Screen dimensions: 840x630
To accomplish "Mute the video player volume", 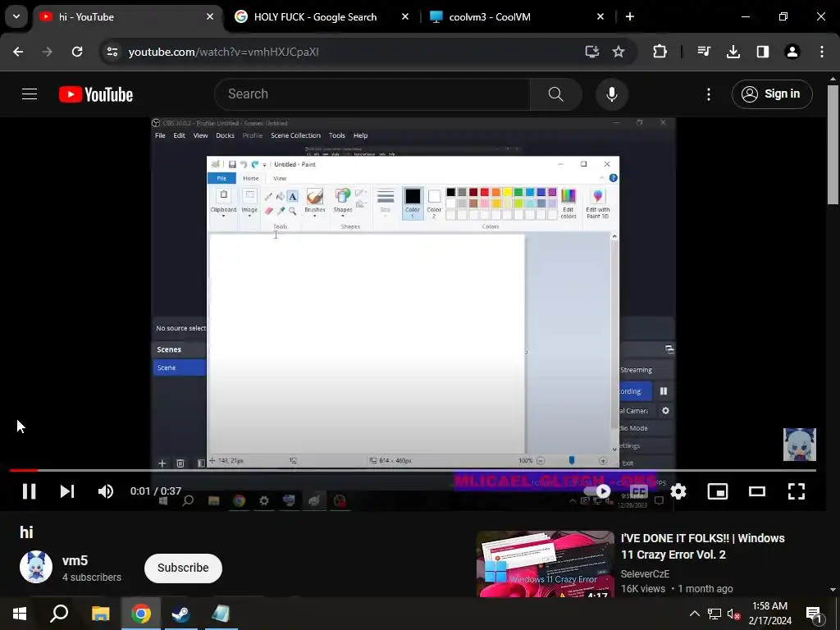I will click(106, 491).
